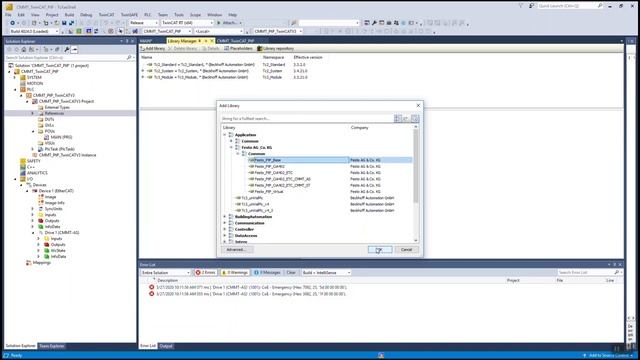Expand the DataAccess category
This screenshot has height=360, width=640.
(224, 236)
